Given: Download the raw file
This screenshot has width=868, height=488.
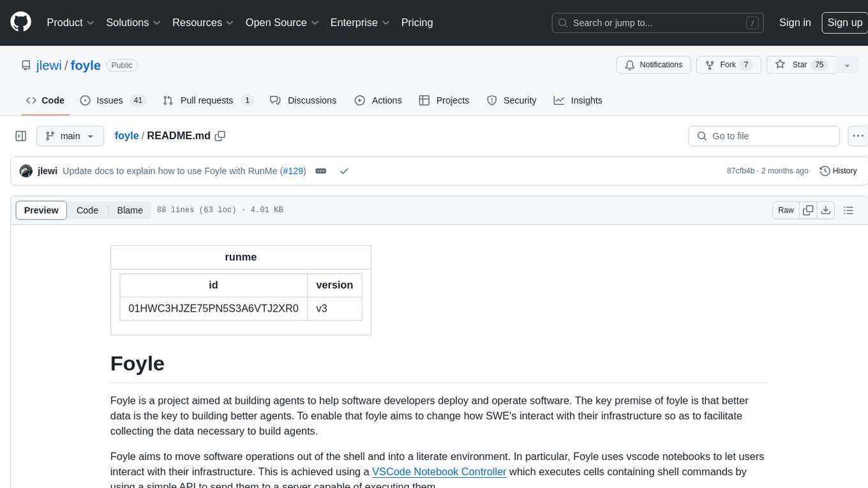Looking at the screenshot, I should pyautogui.click(x=825, y=210).
